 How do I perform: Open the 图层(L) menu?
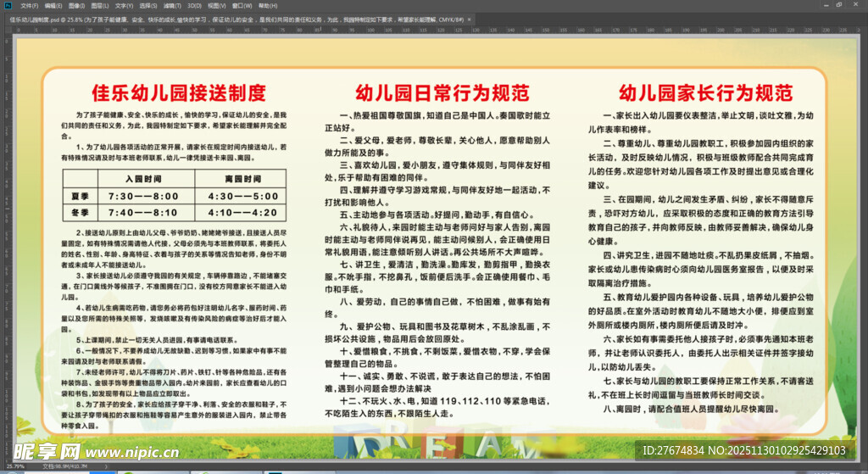[x=100, y=6]
